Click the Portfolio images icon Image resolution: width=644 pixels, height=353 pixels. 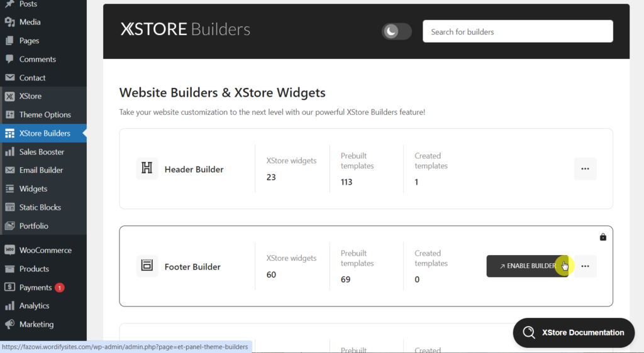[9, 226]
